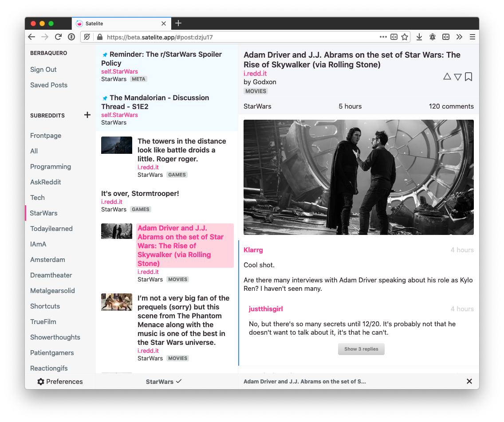
Task: Select StarWars subreddit in sidebar
Action: click(x=43, y=213)
